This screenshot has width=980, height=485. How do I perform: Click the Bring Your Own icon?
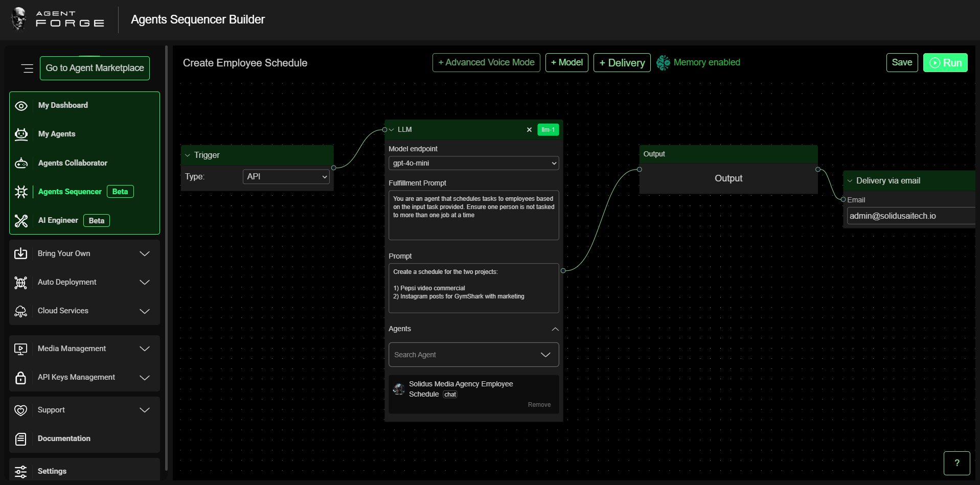20,253
